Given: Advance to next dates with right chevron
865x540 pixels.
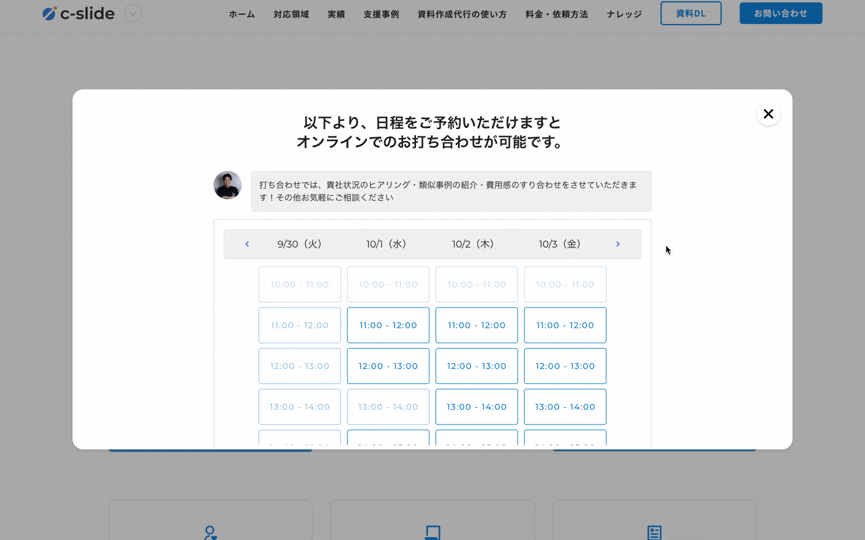Looking at the screenshot, I should [x=618, y=244].
